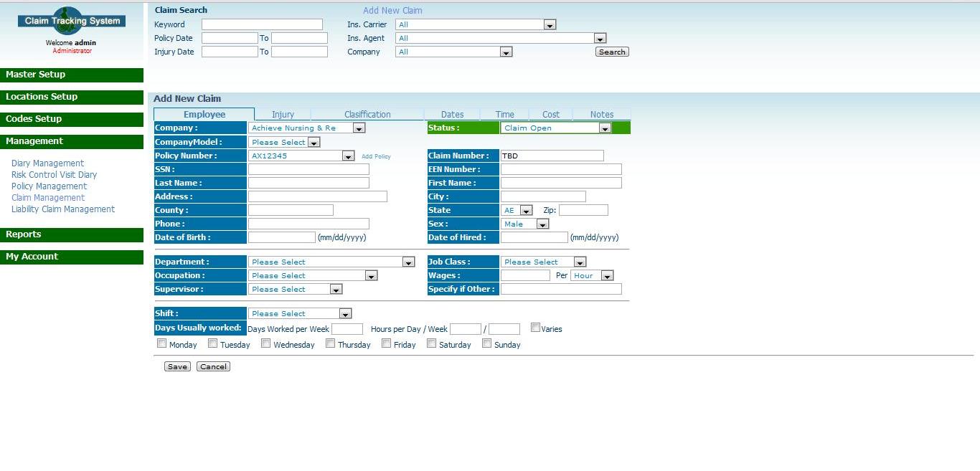Open the Locations Setup menu
This screenshot has width=980, height=471.
pyautogui.click(x=72, y=97)
